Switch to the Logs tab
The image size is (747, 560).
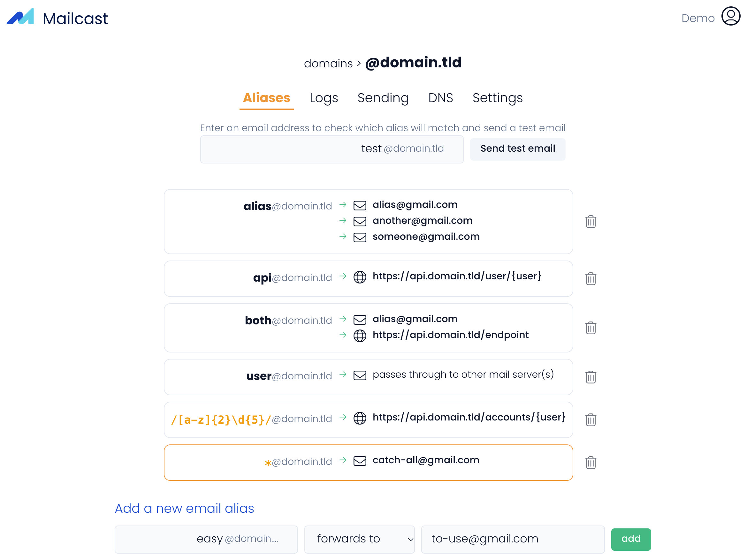(x=324, y=98)
